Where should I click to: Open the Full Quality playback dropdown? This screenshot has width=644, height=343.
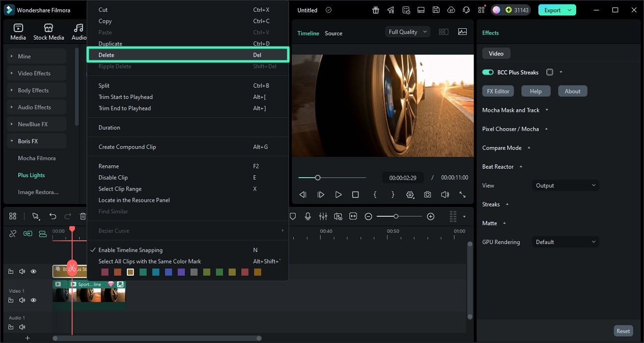point(407,31)
